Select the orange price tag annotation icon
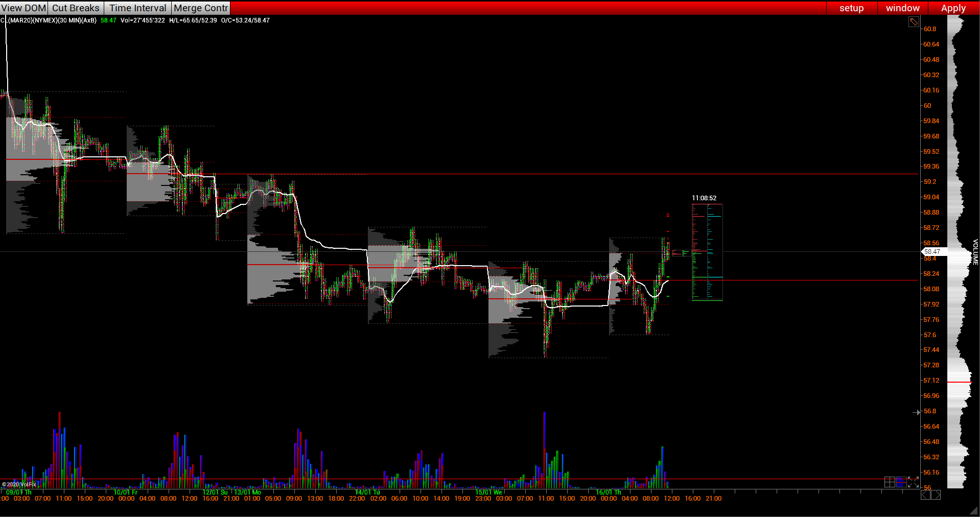 pos(914,21)
